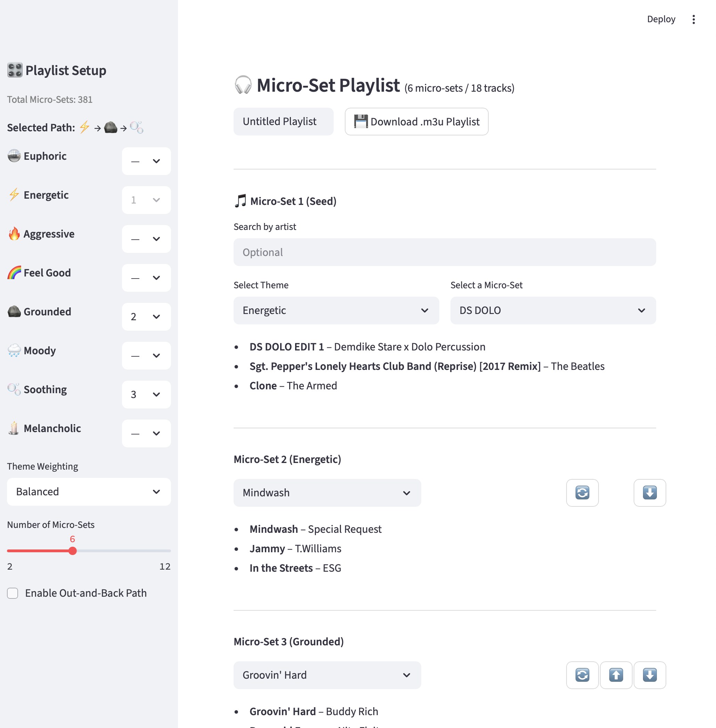
Task: Click the Untitled Playlist name field
Action: point(283,122)
